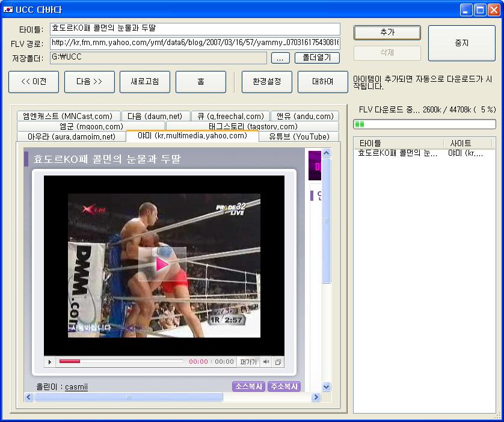Click the horizontal scrollbar thumb in browser
504x422 pixels.
click(x=128, y=397)
